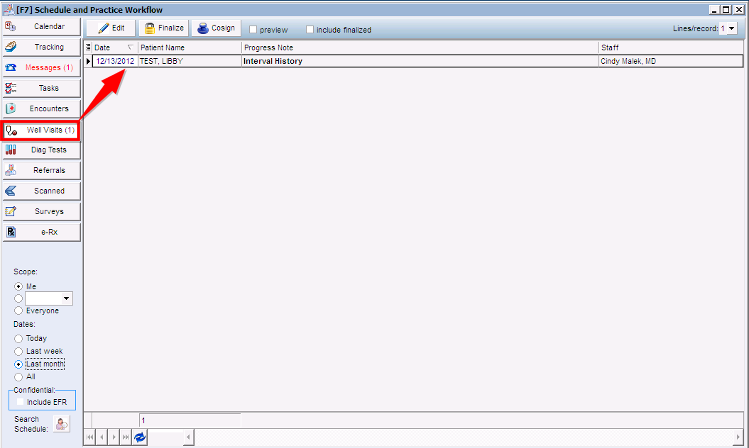The height and width of the screenshot is (448, 749).
Task: Sort by the Staff column header
Action: click(671, 47)
